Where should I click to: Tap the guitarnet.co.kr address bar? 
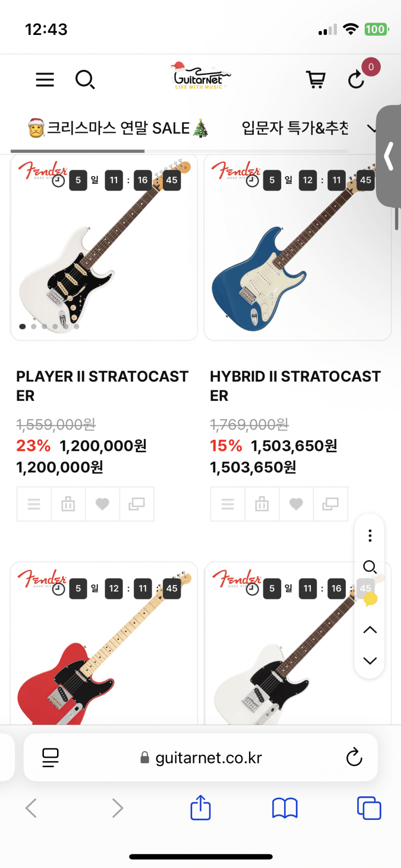pyautogui.click(x=200, y=758)
